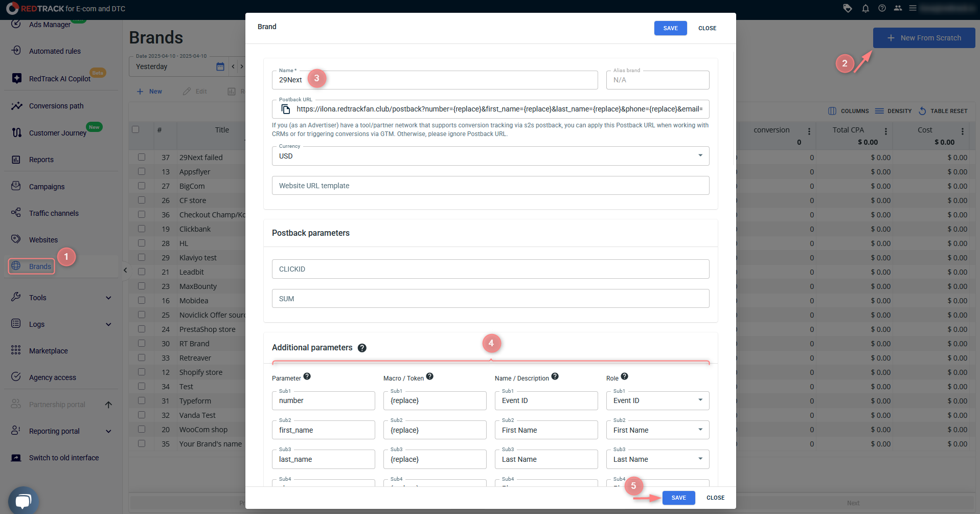The height and width of the screenshot is (514, 980).
Task: Click Switch to old interface link
Action: coord(64,458)
